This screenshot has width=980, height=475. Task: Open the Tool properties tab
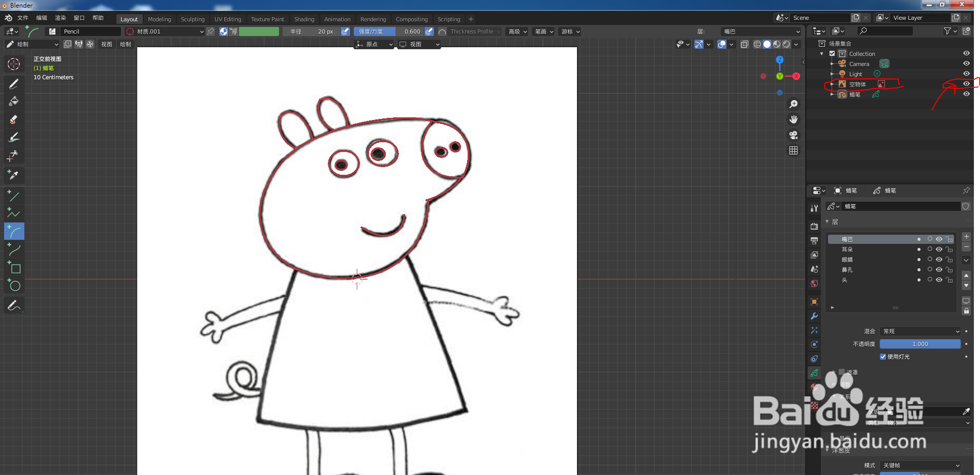[x=814, y=208]
